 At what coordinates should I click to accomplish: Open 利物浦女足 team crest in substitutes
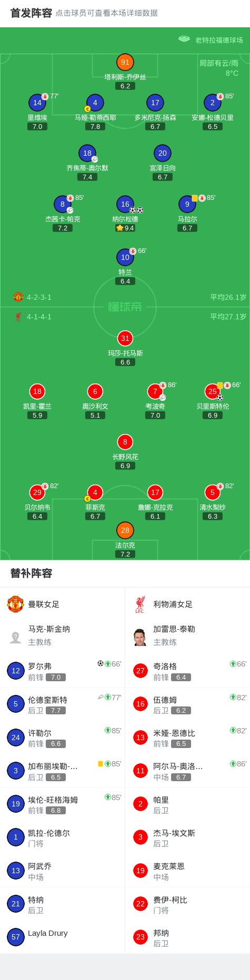140,604
